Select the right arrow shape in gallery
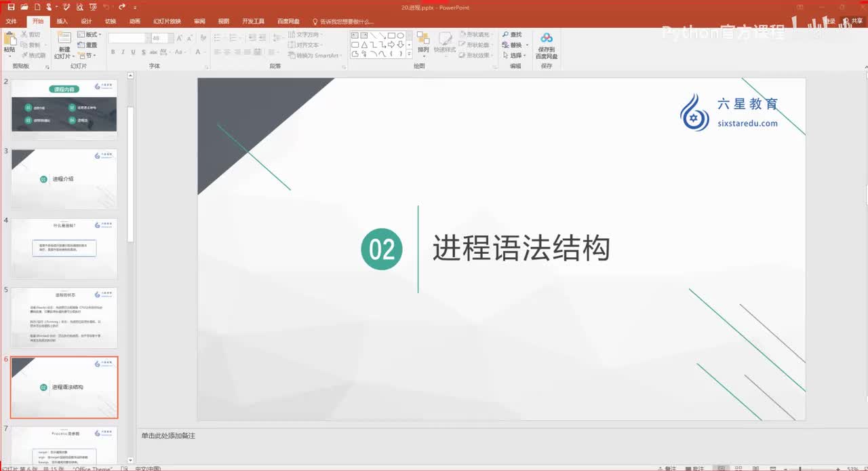 point(391,45)
